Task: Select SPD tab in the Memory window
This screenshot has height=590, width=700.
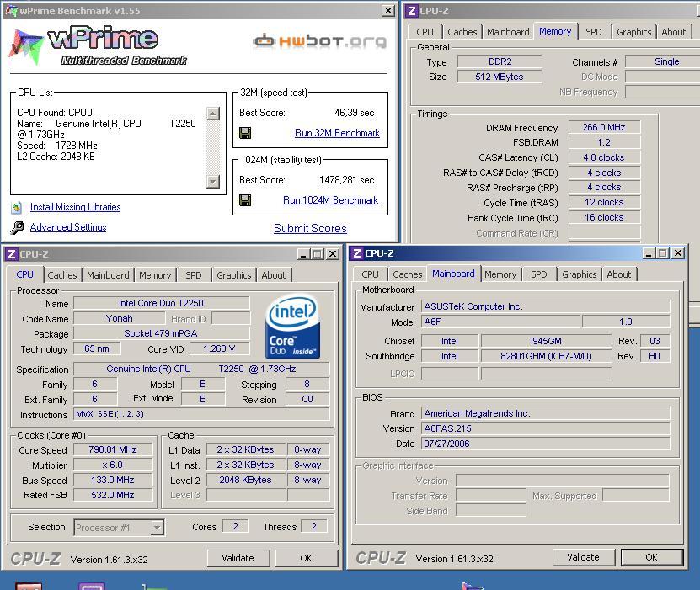Action: coord(593,32)
